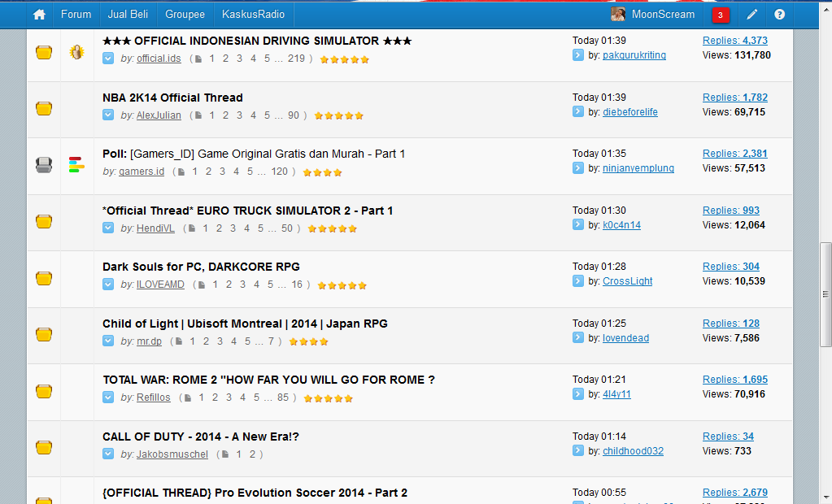Screen dimensions: 832x504
Task: Click folder icon of Indonesian Driving Simulator thread
Action: click(x=44, y=52)
